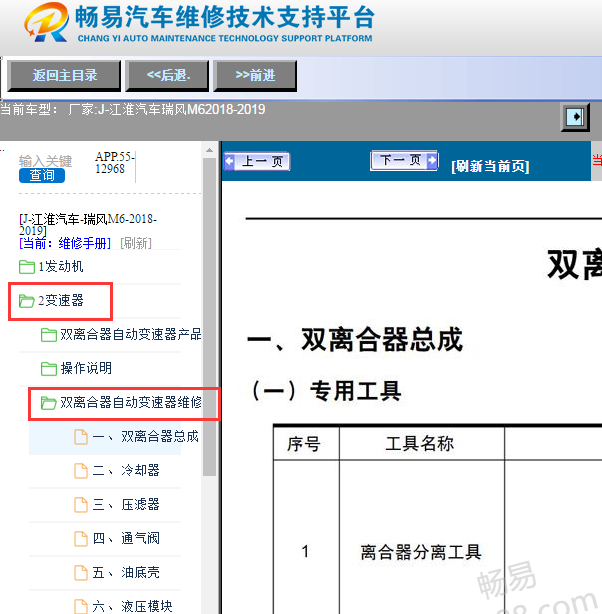Click the [刷新] link in sidebar

[136, 244]
